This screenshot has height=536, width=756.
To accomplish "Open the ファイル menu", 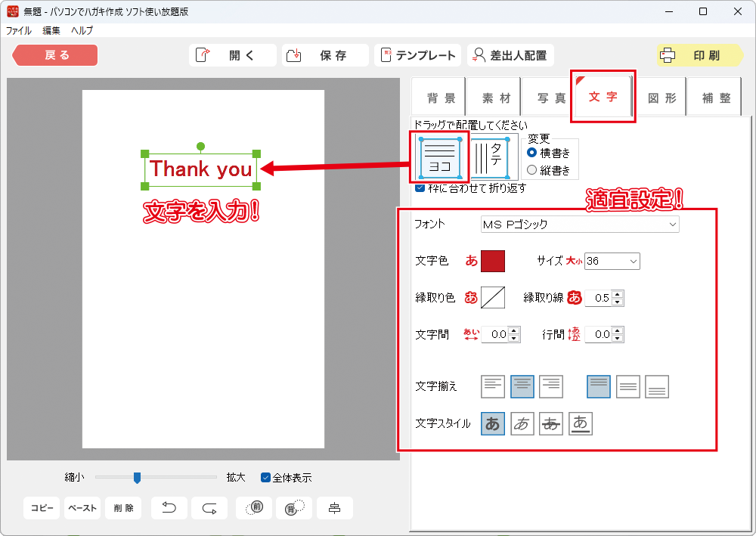I will [19, 31].
